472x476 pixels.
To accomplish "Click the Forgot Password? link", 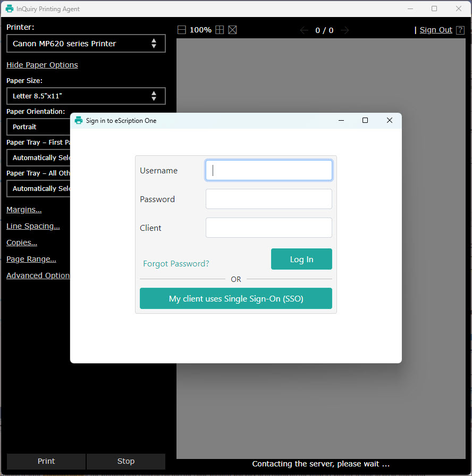I will coord(176,264).
